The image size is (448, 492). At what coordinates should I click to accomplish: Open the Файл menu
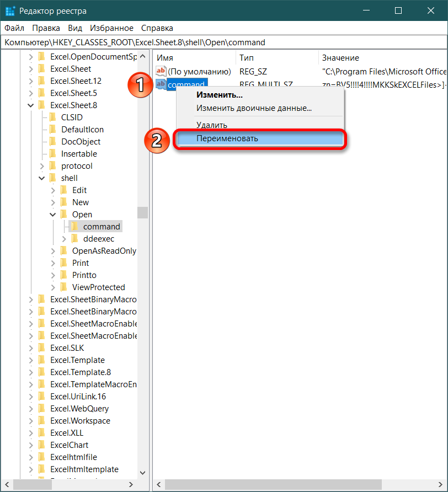pos(14,28)
